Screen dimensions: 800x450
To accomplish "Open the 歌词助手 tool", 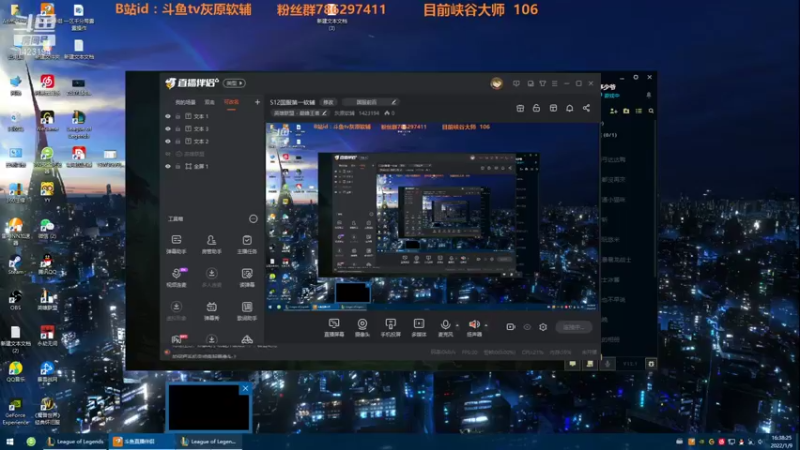I will click(x=247, y=310).
